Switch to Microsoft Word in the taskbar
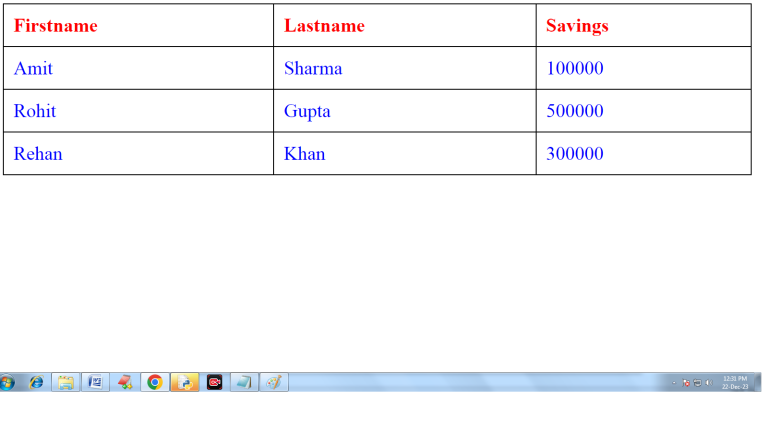The width and height of the screenshot is (768, 432). [x=96, y=383]
